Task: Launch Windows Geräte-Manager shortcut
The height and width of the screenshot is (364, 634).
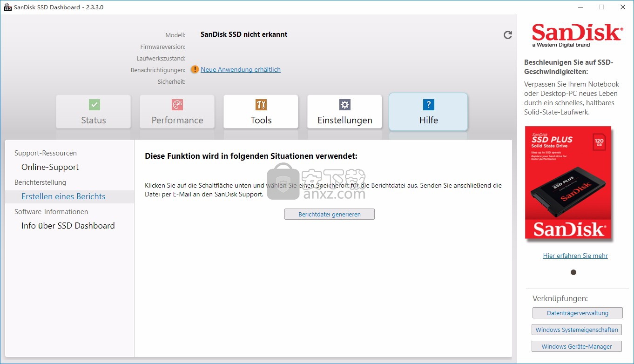Action: tap(577, 346)
